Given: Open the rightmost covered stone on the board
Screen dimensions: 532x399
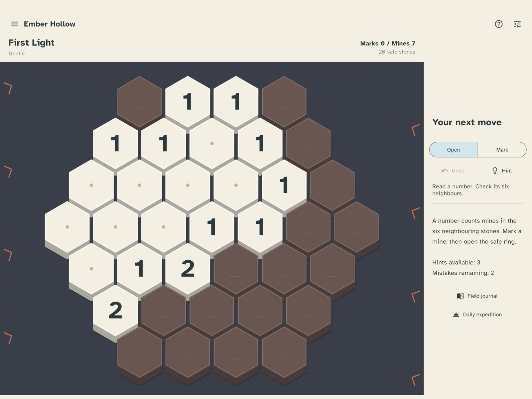Looking at the screenshot, I should pyautogui.click(x=356, y=227).
